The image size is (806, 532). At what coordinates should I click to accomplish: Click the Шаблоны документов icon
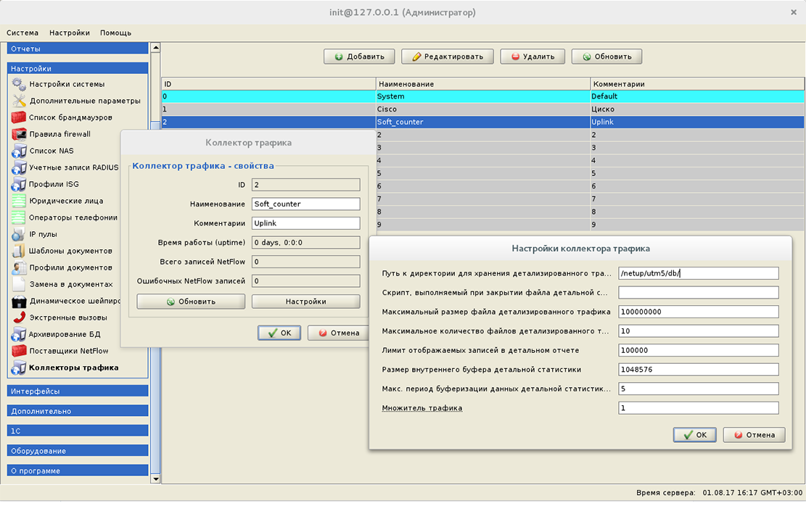click(x=19, y=251)
